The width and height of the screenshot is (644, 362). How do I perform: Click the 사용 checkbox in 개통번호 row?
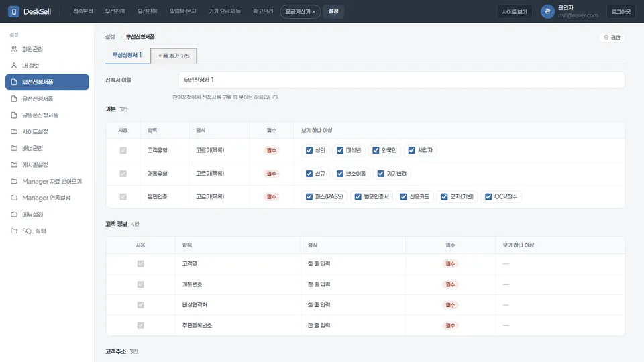click(140, 284)
